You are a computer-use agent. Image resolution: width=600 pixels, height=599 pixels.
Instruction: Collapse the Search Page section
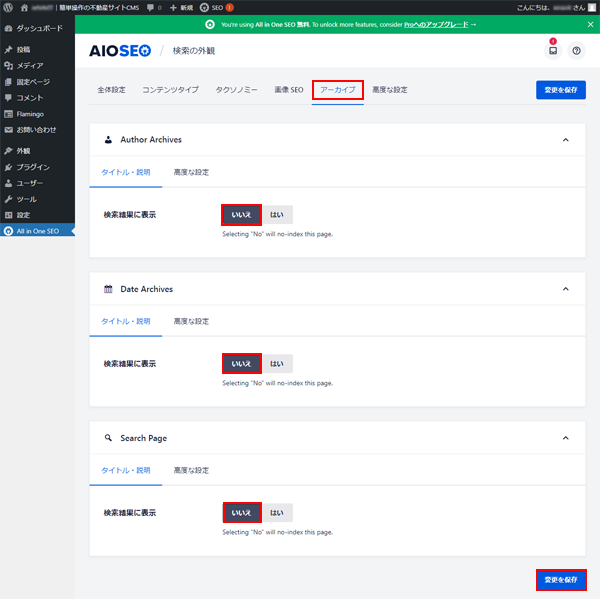pyautogui.click(x=566, y=438)
